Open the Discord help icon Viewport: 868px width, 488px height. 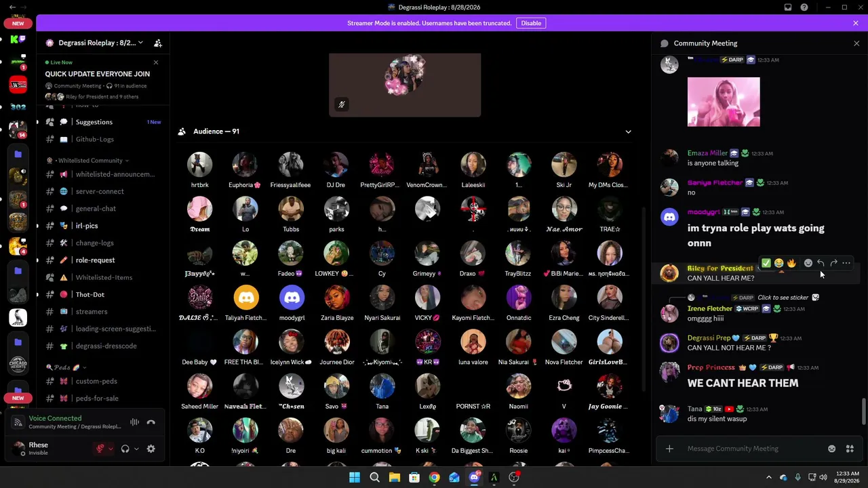[x=804, y=7]
